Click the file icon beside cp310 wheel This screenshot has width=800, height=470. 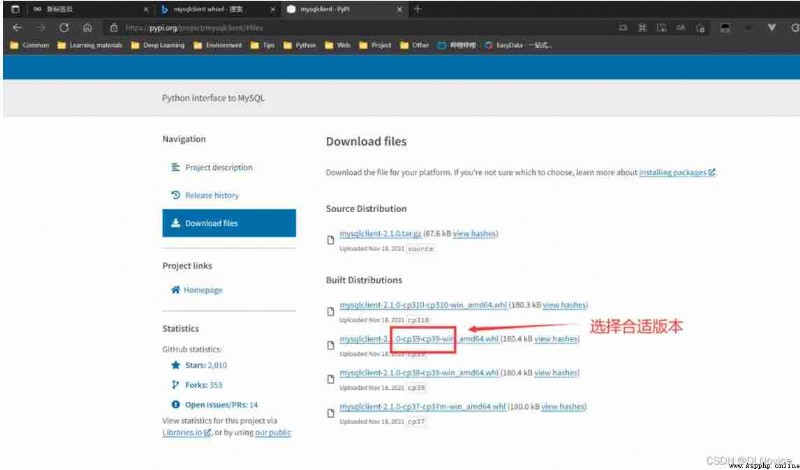coord(331,311)
